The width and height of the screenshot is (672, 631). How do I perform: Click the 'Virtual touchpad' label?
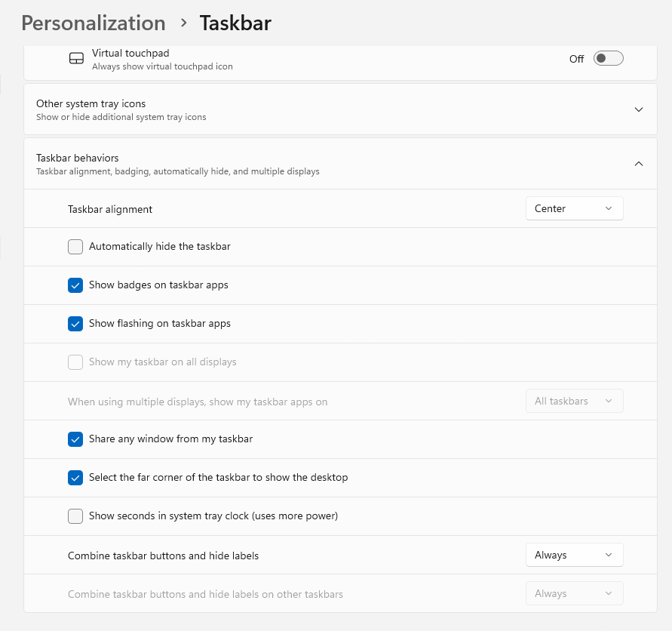tap(130, 53)
